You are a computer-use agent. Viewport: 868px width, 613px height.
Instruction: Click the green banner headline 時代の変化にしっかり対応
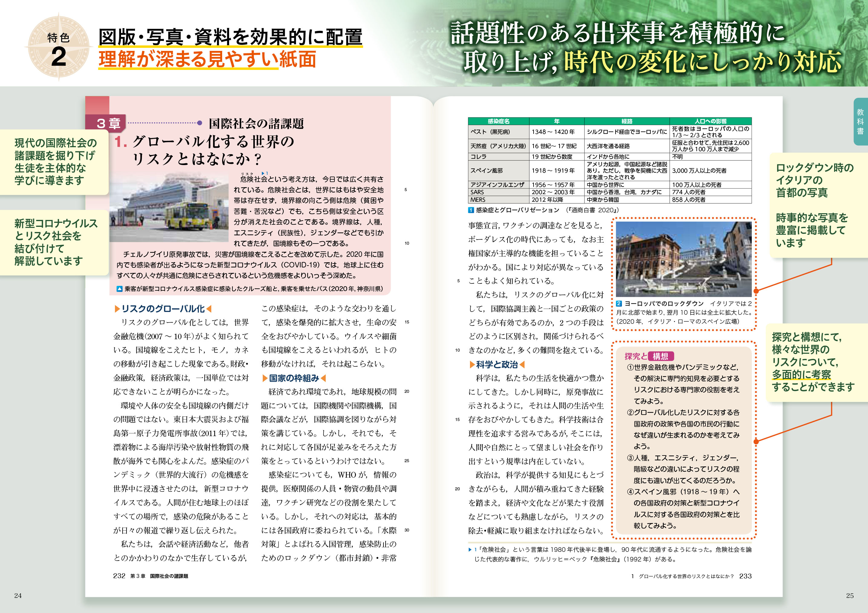click(703, 62)
